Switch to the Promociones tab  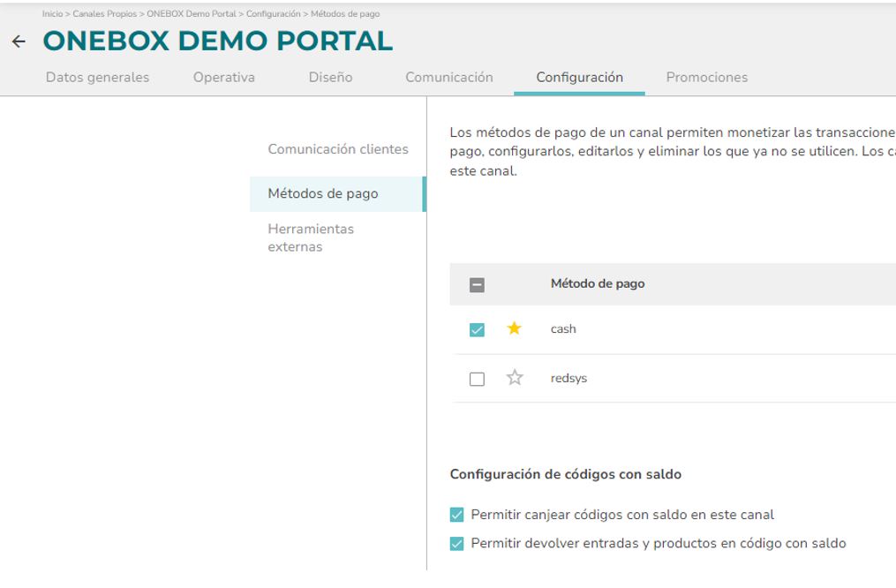coord(707,77)
